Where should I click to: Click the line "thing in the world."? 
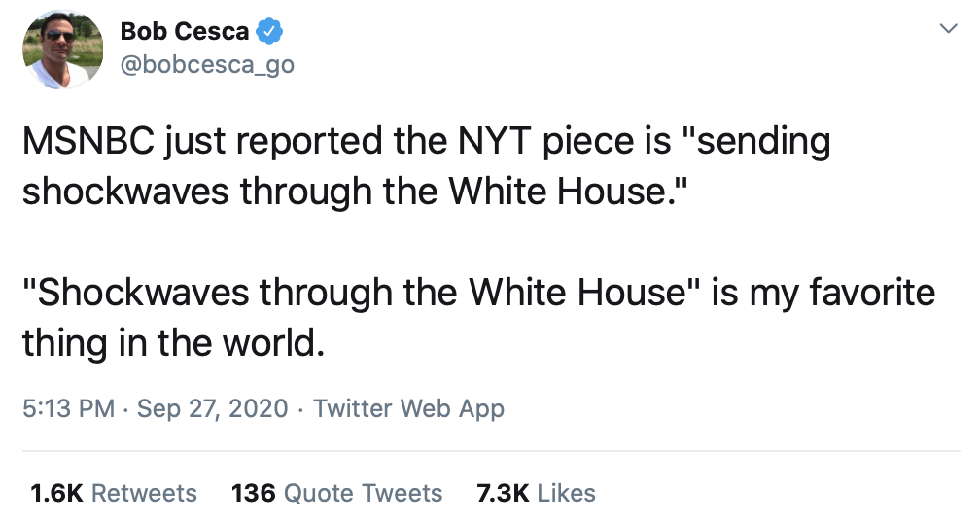click(171, 342)
